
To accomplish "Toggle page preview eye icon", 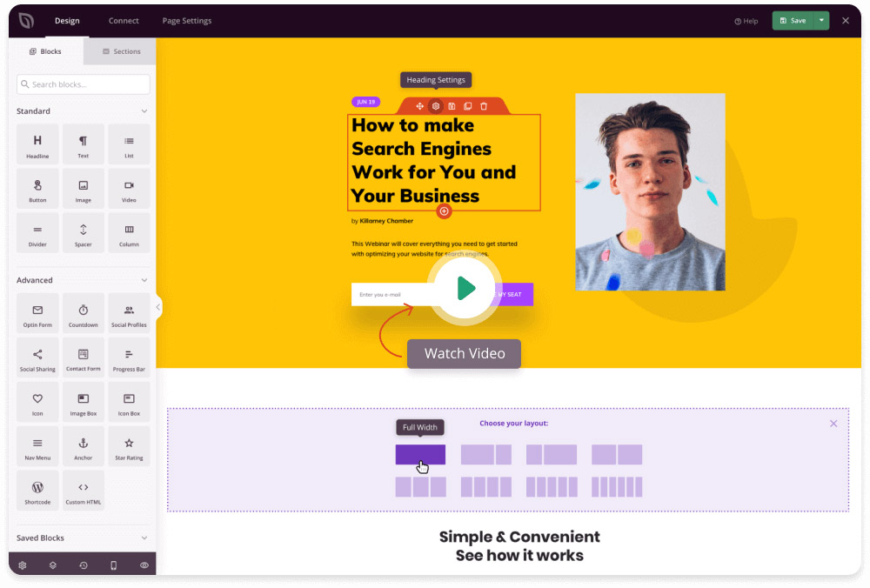I will pyautogui.click(x=144, y=565).
